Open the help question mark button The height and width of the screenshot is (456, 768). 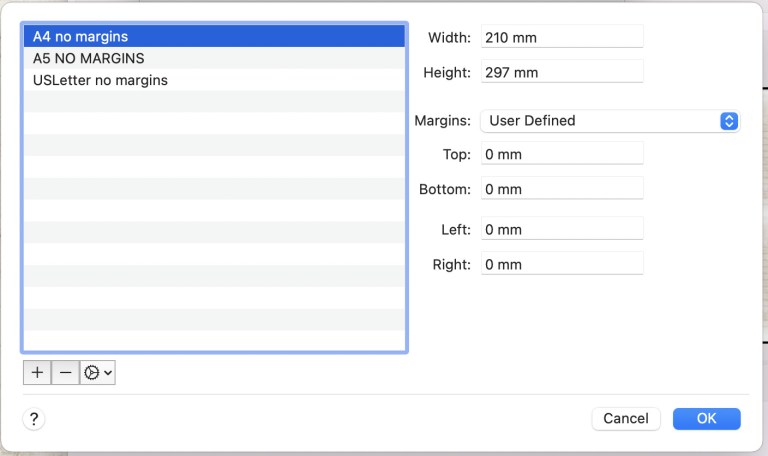(x=35, y=419)
